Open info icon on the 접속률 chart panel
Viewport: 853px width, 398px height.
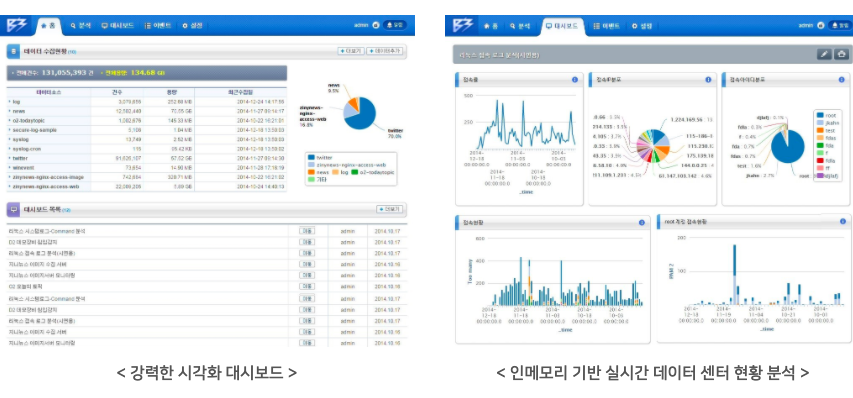pos(574,80)
